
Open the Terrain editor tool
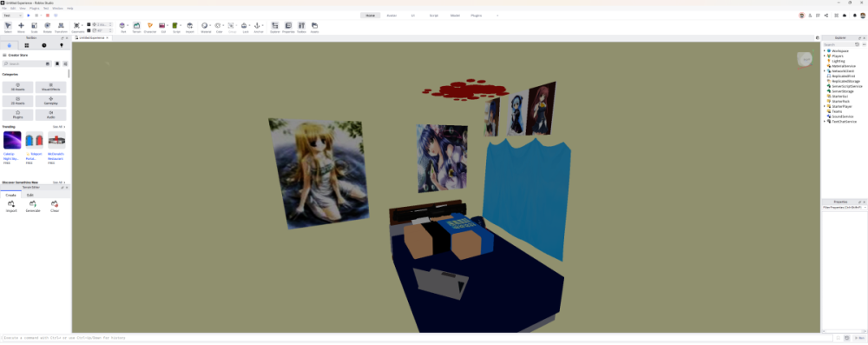coord(137,28)
